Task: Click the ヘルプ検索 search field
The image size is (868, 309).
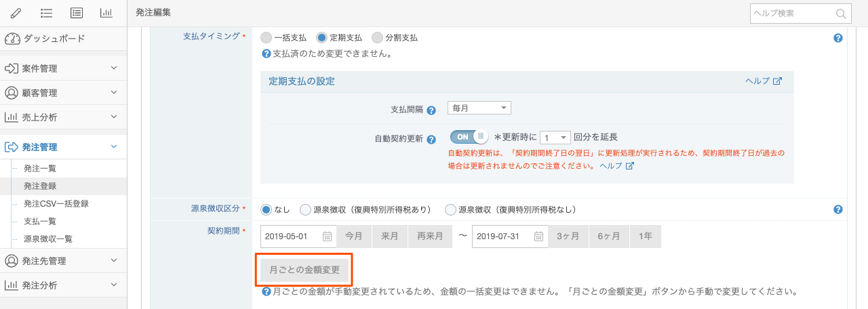Action: click(800, 14)
